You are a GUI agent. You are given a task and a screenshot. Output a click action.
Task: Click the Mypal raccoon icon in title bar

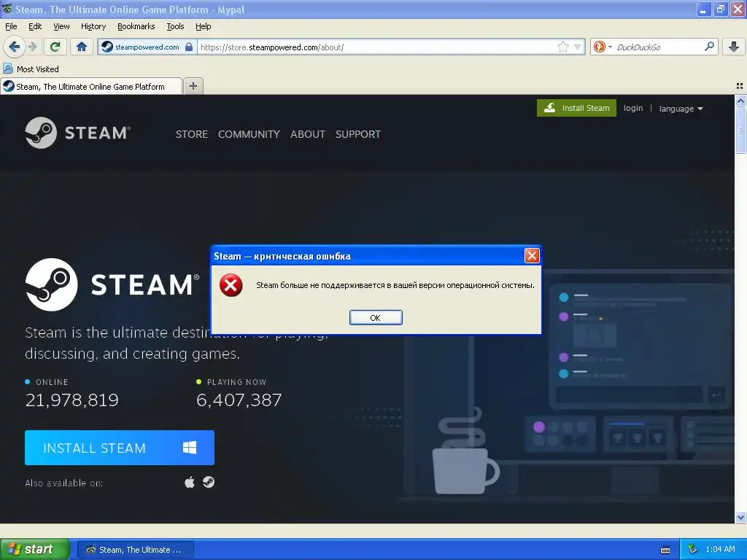7,9
